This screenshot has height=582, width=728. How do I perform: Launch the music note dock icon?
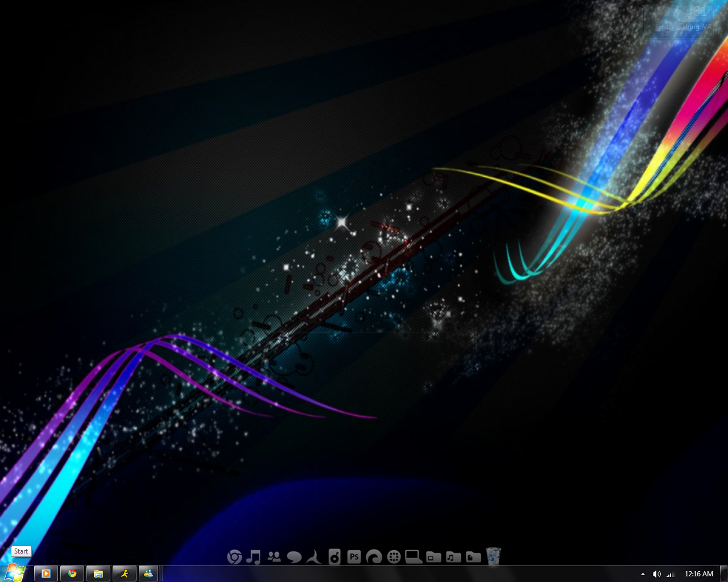[254, 557]
